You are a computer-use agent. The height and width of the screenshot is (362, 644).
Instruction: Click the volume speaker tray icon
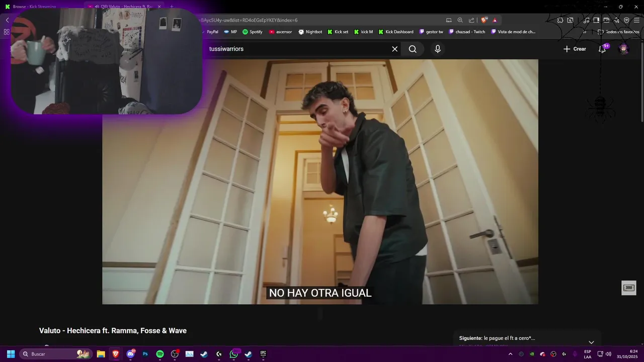pyautogui.click(x=608, y=354)
